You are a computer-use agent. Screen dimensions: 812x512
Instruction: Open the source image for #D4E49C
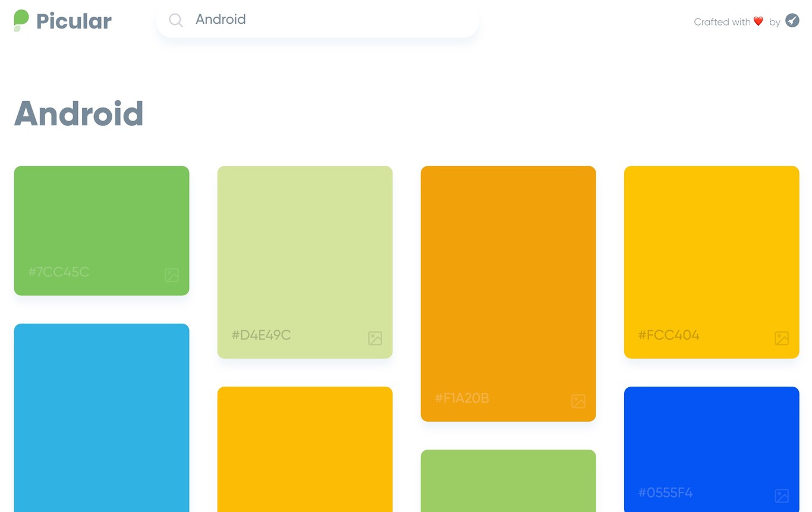coord(374,339)
